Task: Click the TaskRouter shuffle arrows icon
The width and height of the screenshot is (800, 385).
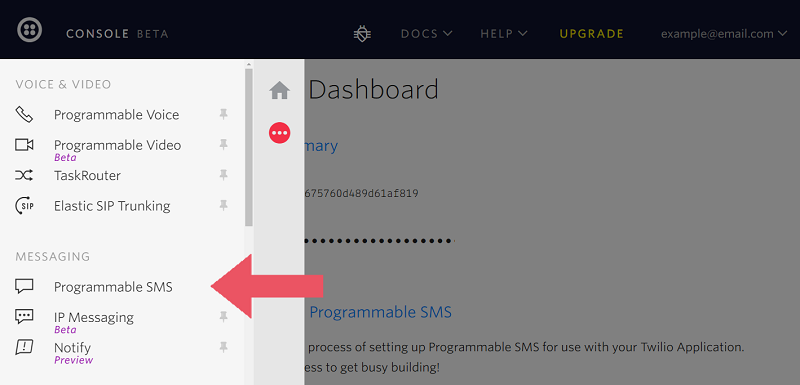Action: point(24,175)
